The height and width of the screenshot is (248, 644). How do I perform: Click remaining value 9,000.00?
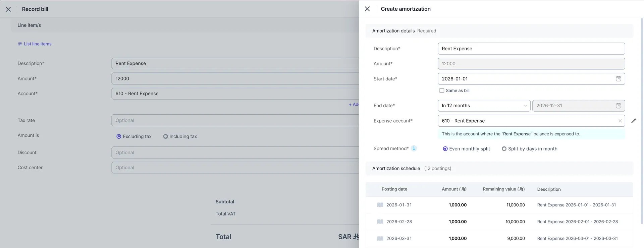516,238
